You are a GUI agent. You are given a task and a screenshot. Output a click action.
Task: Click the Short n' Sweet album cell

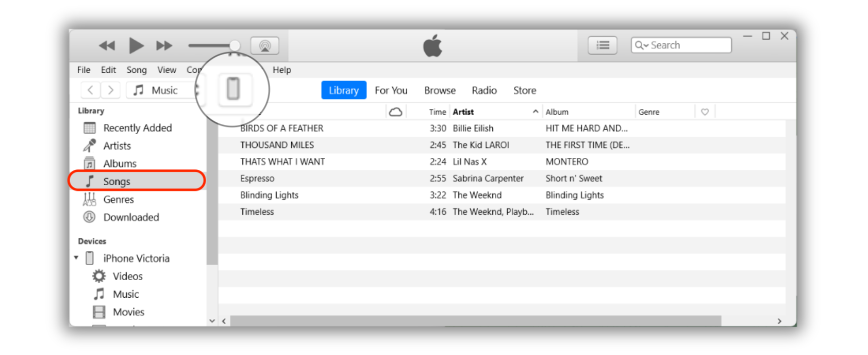click(574, 179)
